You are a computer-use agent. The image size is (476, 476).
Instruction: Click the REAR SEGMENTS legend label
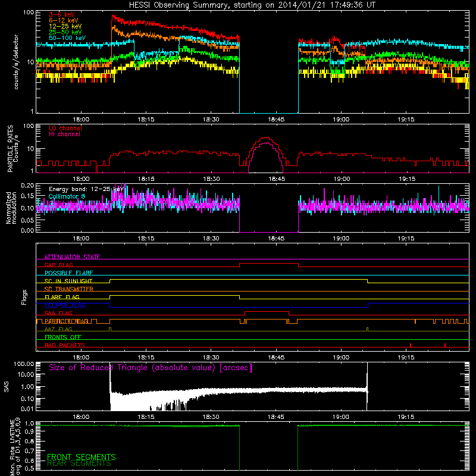tap(79, 464)
